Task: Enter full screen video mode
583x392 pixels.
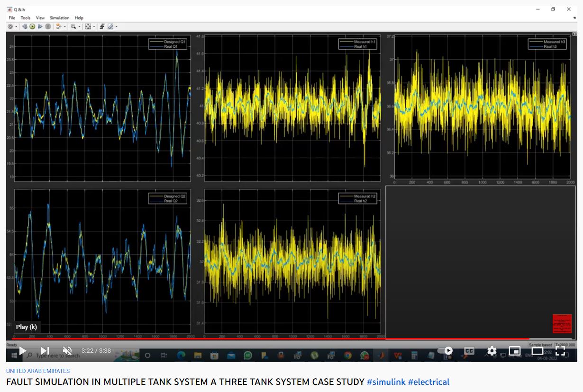Action: [560, 351]
